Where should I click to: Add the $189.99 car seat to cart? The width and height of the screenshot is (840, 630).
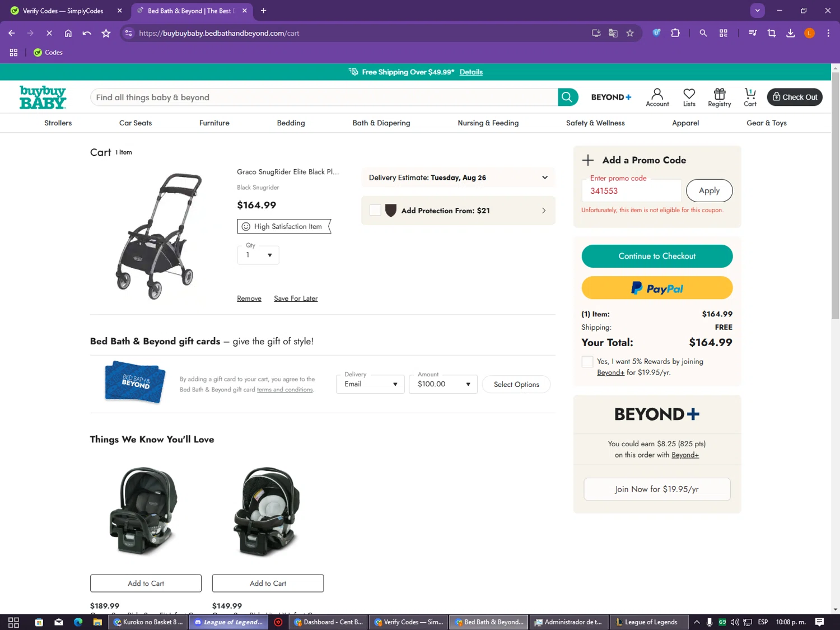click(x=146, y=583)
